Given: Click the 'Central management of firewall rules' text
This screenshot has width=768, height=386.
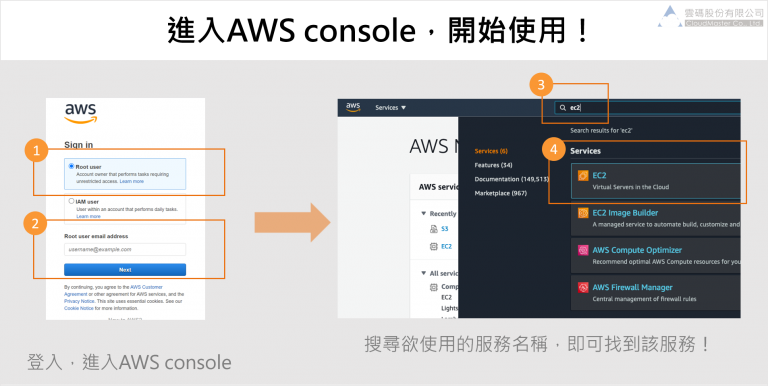Looking at the screenshot, I should (x=644, y=299).
